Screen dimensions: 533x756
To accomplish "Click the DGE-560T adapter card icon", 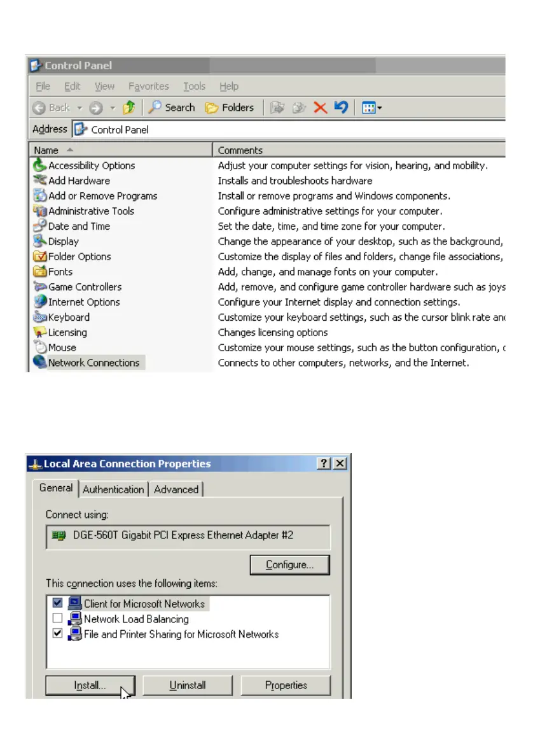I will (59, 535).
